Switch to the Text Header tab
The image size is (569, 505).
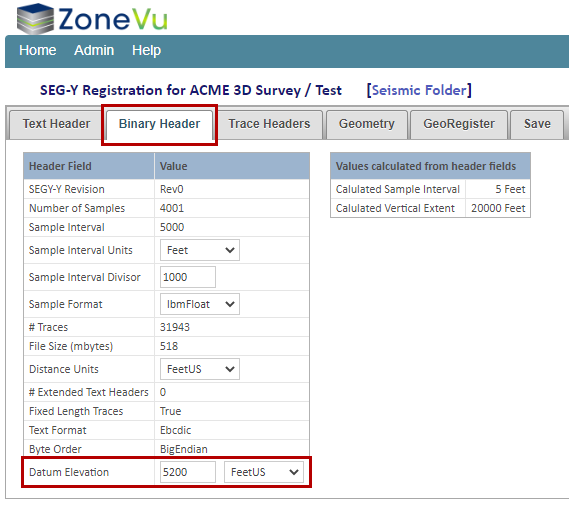56,124
